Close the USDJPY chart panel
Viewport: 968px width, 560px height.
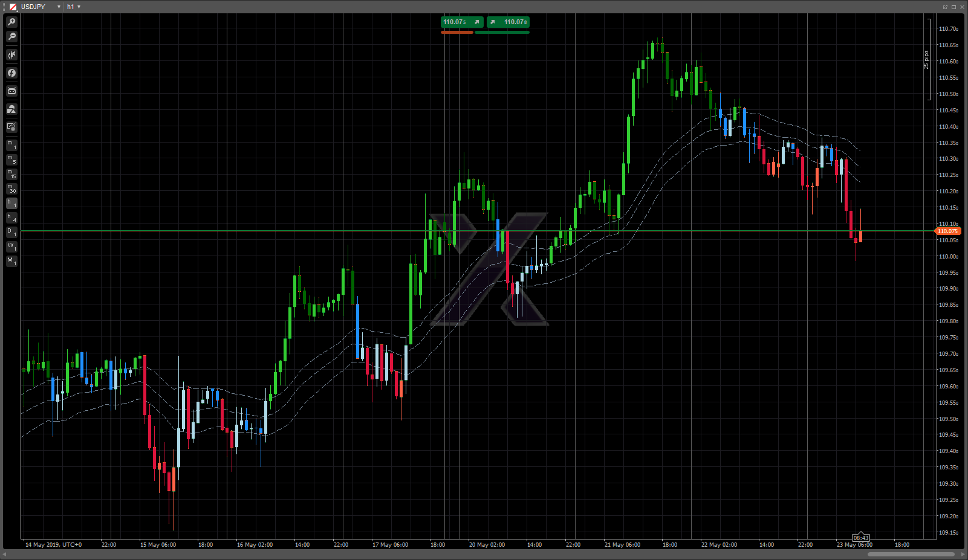tap(962, 7)
